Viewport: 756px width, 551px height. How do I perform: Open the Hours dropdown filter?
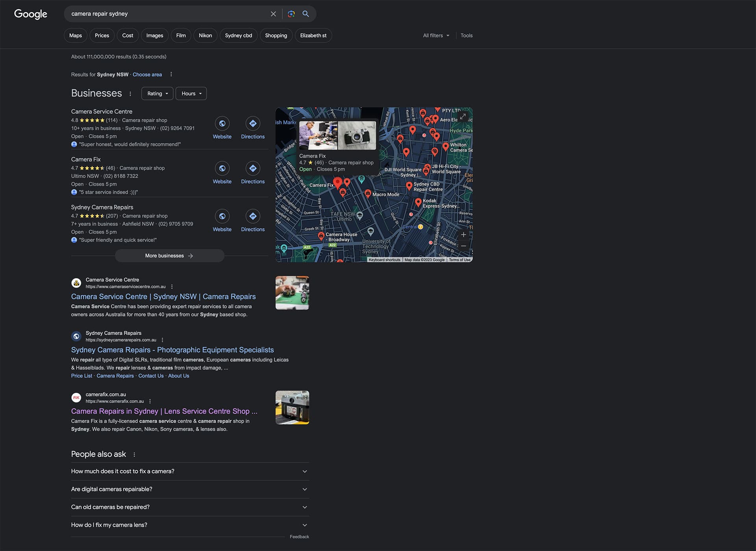tap(191, 93)
